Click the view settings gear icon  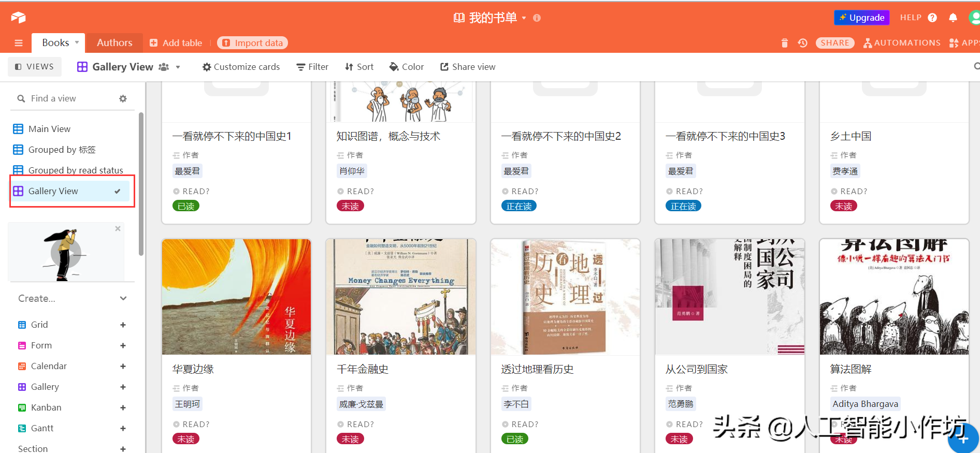pyautogui.click(x=123, y=98)
